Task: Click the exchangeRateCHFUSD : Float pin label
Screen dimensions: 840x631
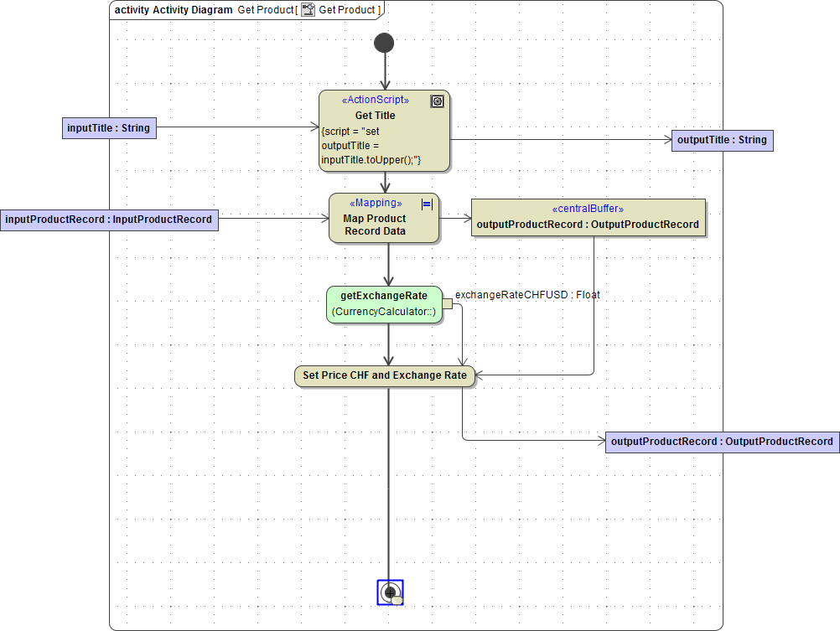Action: pyautogui.click(x=527, y=295)
